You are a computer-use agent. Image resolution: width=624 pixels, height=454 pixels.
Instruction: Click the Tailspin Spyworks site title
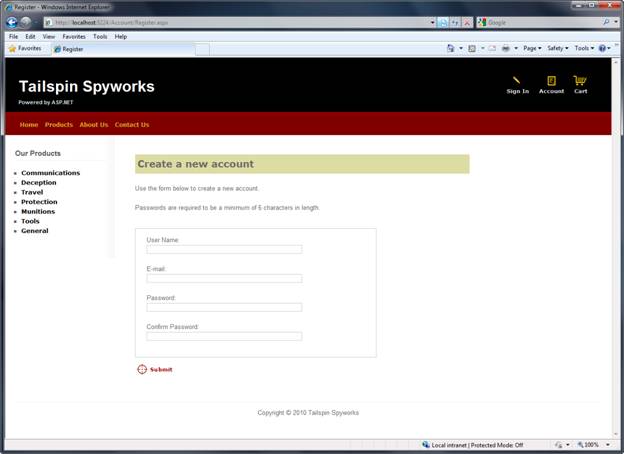(86, 86)
